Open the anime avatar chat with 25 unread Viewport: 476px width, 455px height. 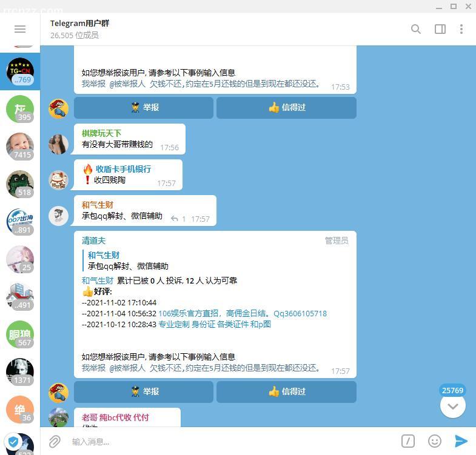pos(20,259)
